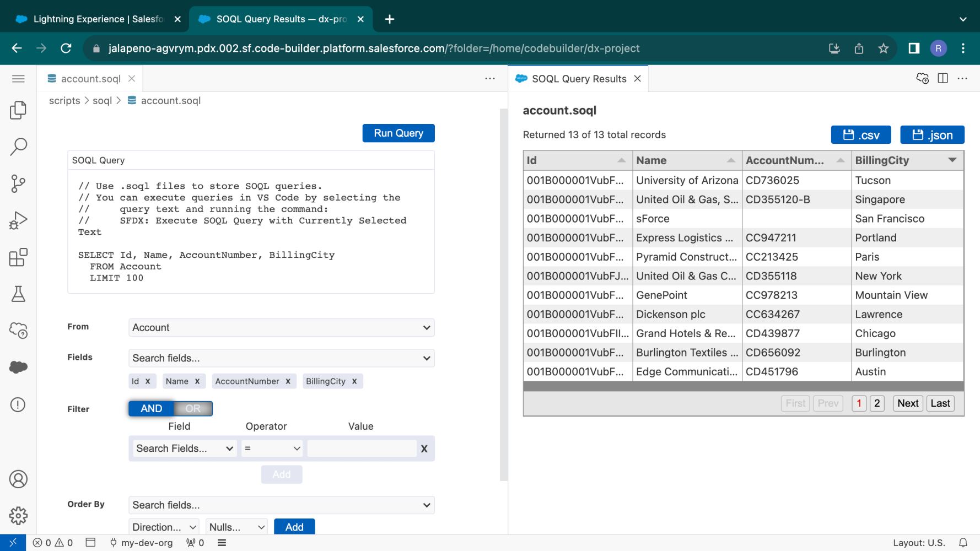Sort results by Id column
Viewport: 980px width, 551px height.
(x=577, y=160)
